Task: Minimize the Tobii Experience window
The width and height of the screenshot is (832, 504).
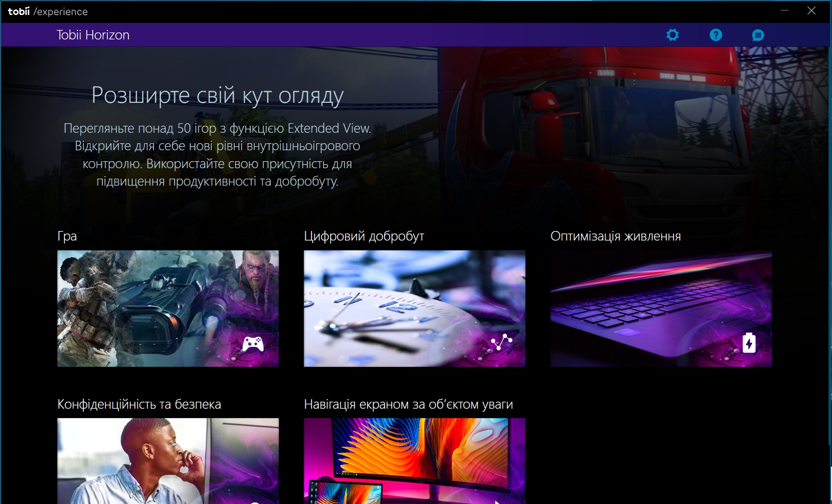Action: [785, 10]
